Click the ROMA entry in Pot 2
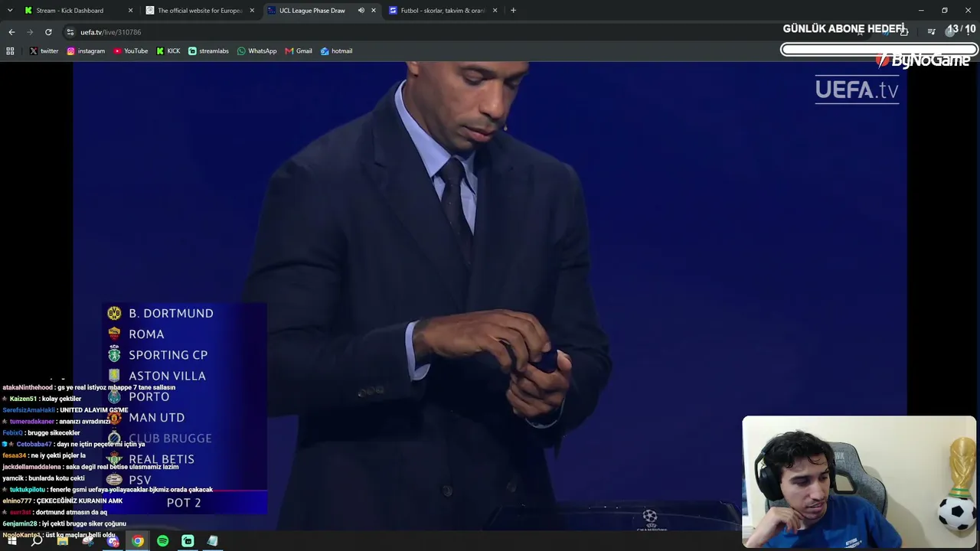The width and height of the screenshot is (980, 551). [x=146, y=334]
